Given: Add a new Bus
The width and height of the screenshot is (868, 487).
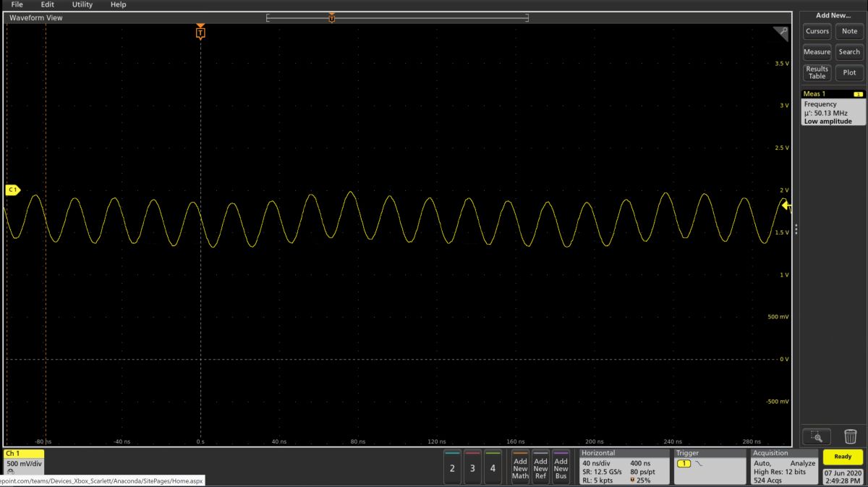Looking at the screenshot, I should [561, 467].
